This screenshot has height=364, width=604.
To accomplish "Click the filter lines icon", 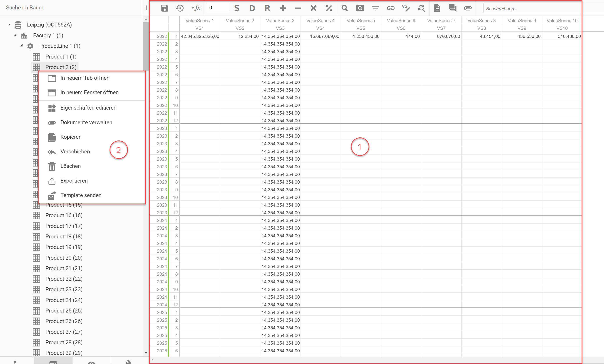I will pos(375,8).
